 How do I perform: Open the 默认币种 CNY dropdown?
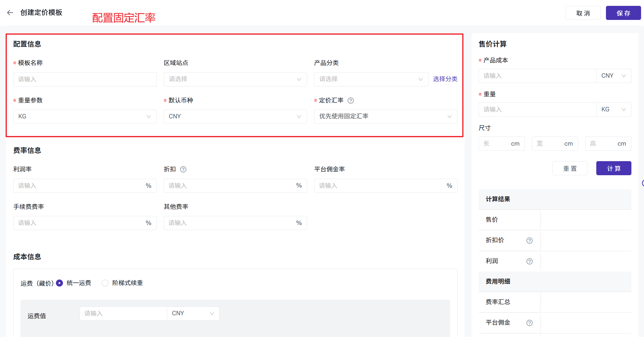pos(235,117)
